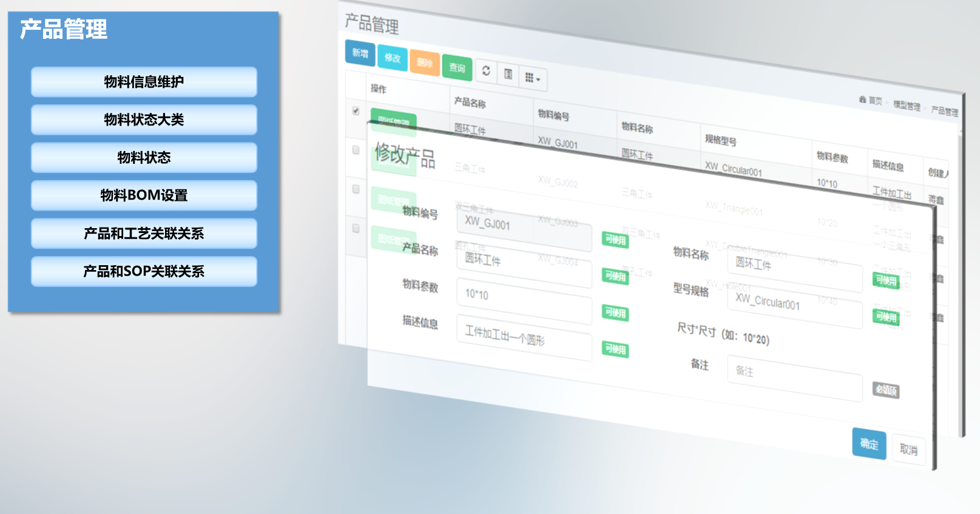Viewport: 980px width, 514px height.
Task: Click the toggle view icon in the toolbar
Action: point(509,75)
